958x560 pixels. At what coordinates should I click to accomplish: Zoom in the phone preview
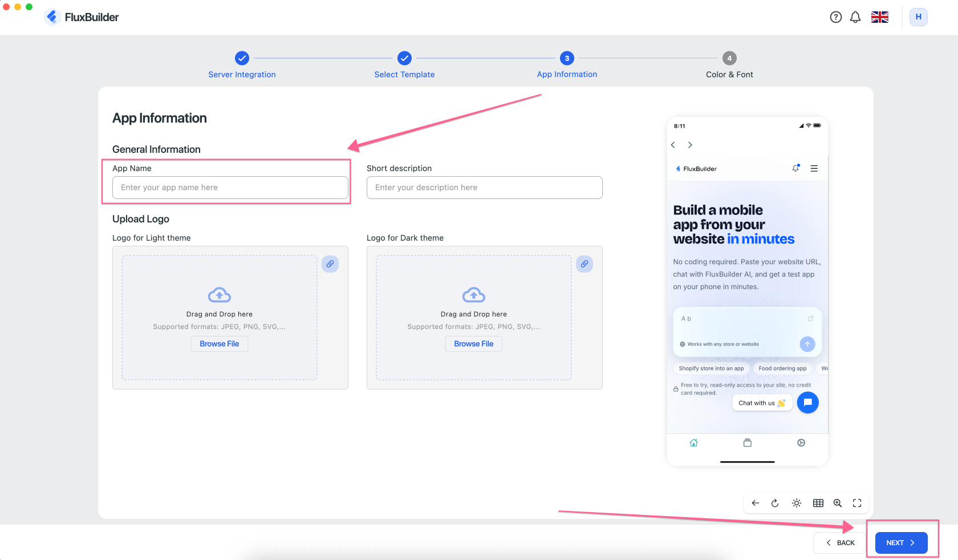coord(838,503)
